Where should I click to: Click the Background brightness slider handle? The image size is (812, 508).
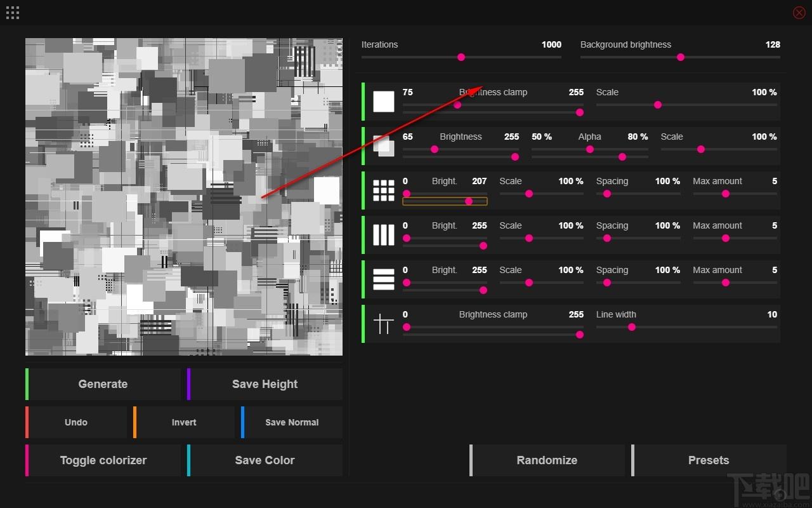coord(681,57)
